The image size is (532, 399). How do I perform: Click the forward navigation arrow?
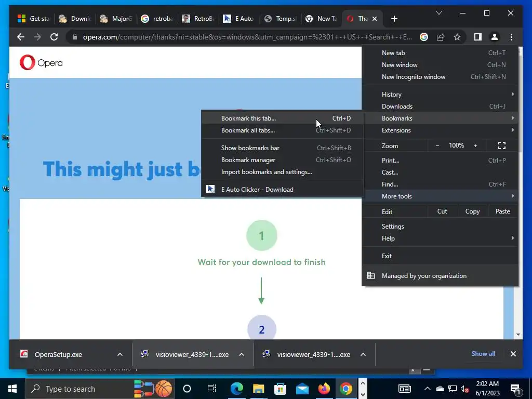click(x=37, y=37)
